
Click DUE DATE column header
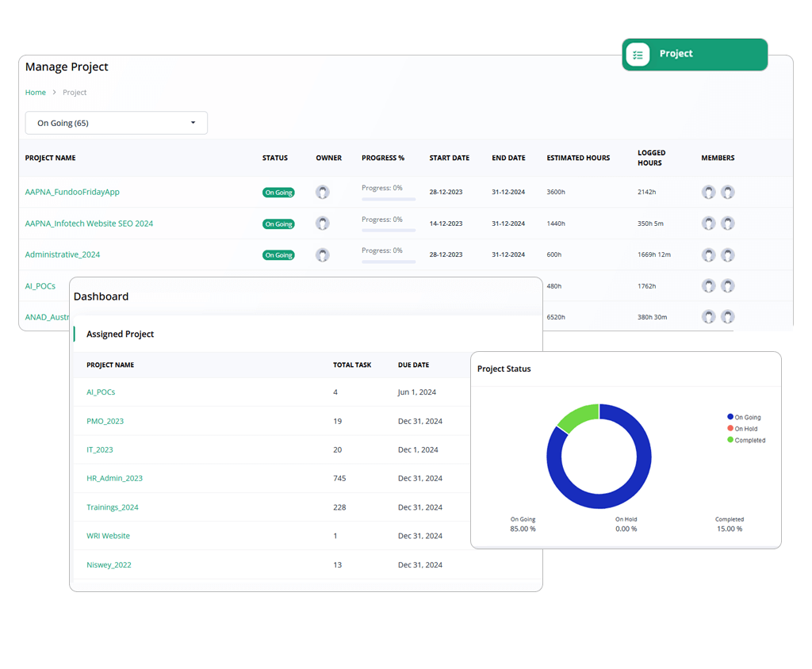pyautogui.click(x=413, y=365)
